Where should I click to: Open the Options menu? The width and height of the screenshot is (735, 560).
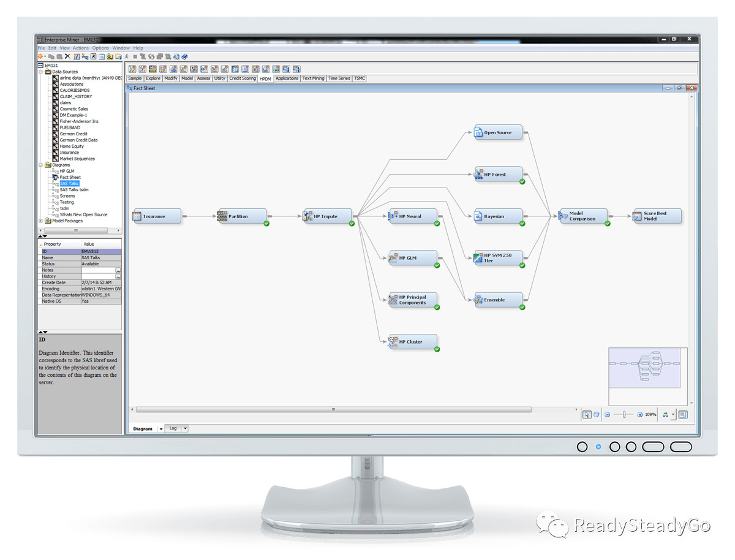(x=100, y=48)
